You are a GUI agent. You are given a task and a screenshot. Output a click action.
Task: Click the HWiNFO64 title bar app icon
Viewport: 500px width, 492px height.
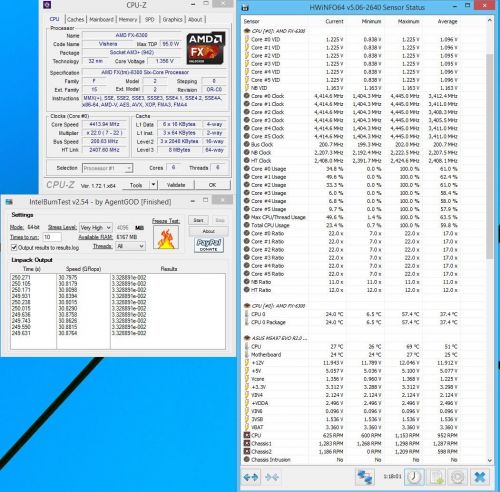click(x=245, y=7)
